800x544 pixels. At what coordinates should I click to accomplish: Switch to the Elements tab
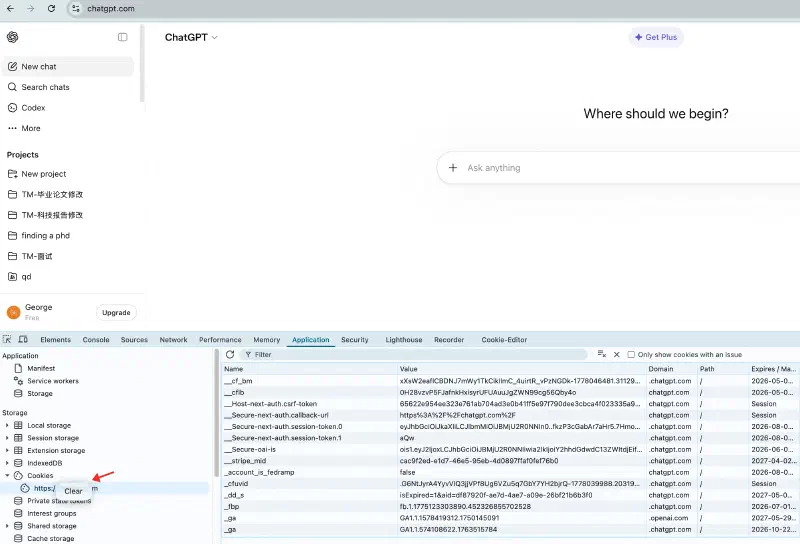coord(56,340)
